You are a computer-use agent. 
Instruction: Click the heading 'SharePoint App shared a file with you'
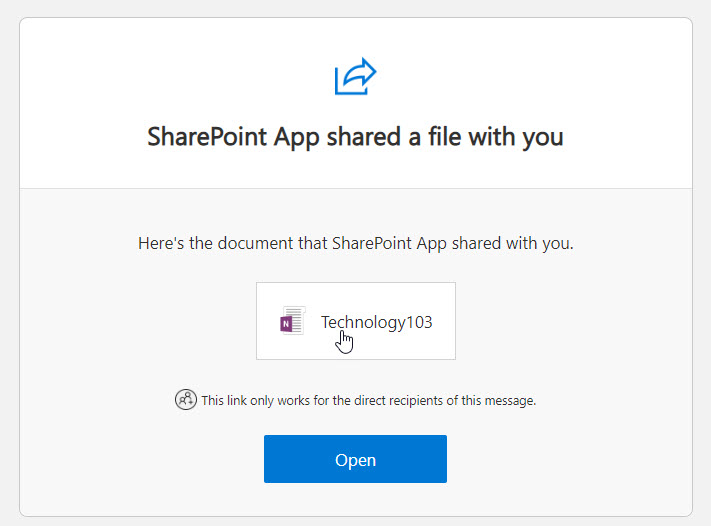click(x=356, y=137)
